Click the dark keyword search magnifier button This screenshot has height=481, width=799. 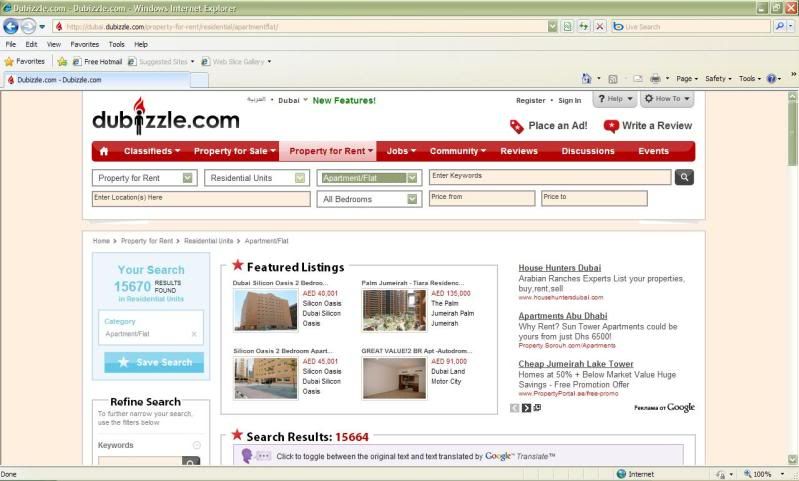pyautogui.click(x=684, y=177)
